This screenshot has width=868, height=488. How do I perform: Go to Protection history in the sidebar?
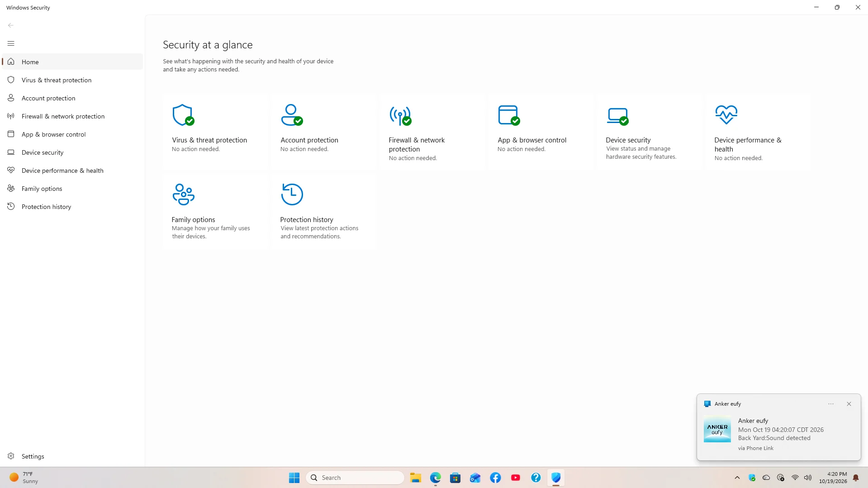point(72,207)
